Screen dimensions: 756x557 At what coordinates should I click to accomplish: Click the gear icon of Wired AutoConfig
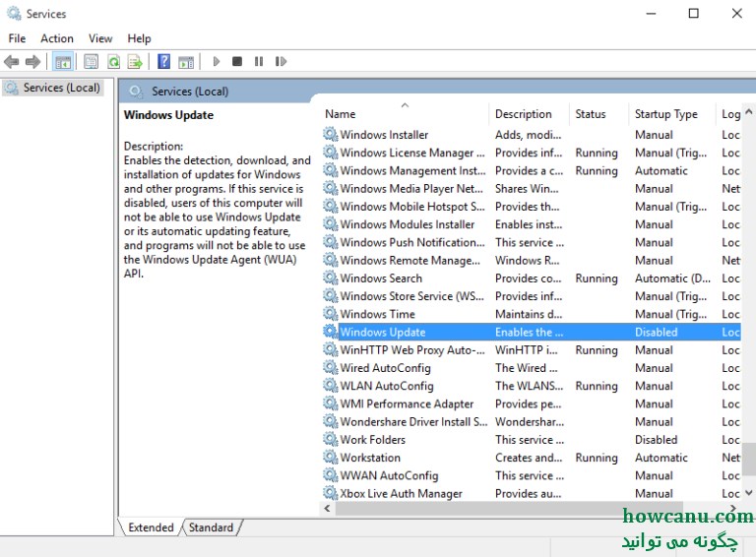pos(331,367)
